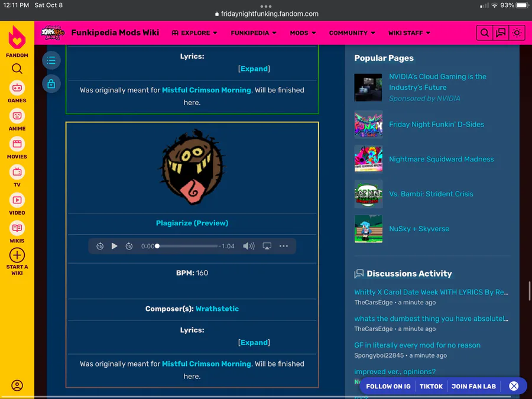Click Strident Crisis thumbnail
The width and height of the screenshot is (532, 399).
coord(368,194)
